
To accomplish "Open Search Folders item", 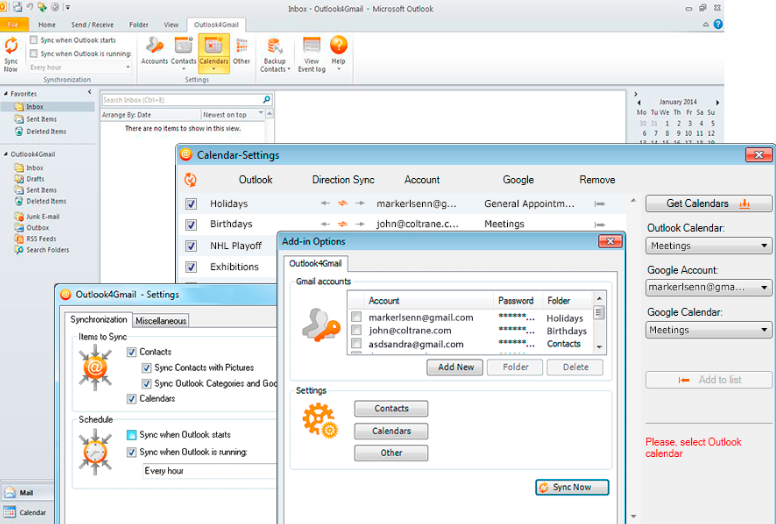I will point(42,250).
